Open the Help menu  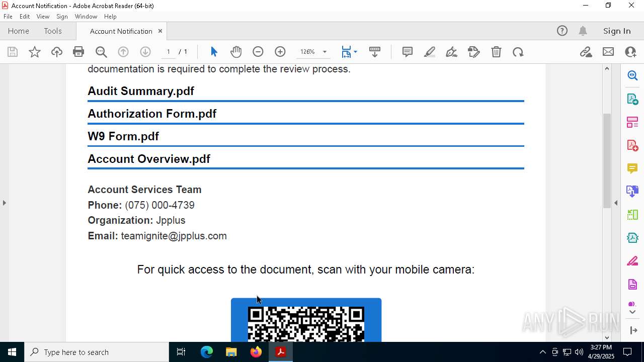pos(110,16)
